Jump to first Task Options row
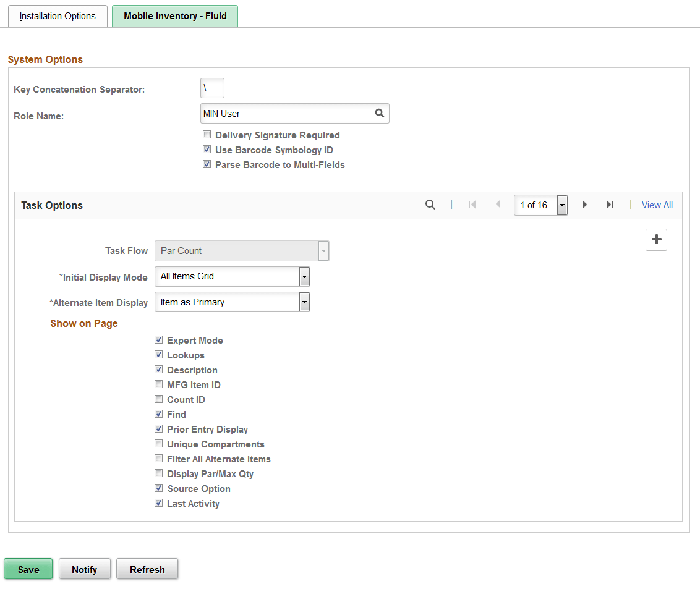700x589 pixels. point(472,204)
